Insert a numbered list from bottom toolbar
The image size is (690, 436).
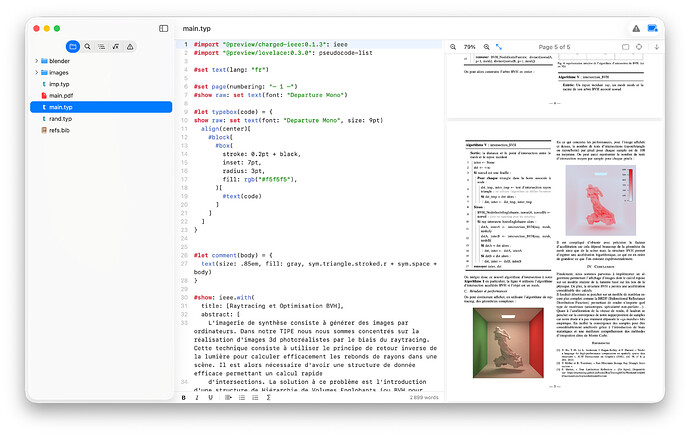click(x=255, y=397)
